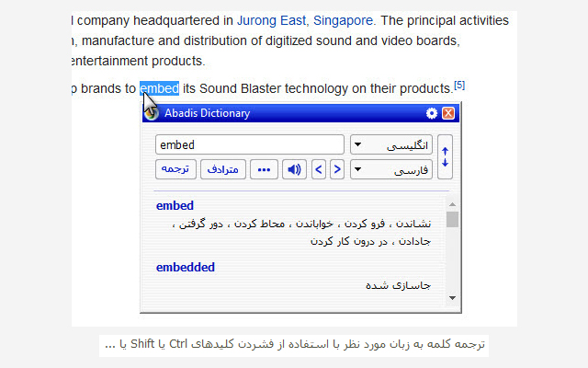This screenshot has width=588, height=368.
Task: Click the Persian caption below the screenshot
Action: coord(294,344)
